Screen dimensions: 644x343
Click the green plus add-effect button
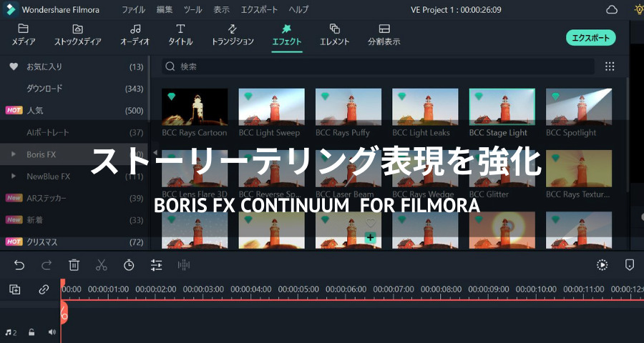(371, 237)
